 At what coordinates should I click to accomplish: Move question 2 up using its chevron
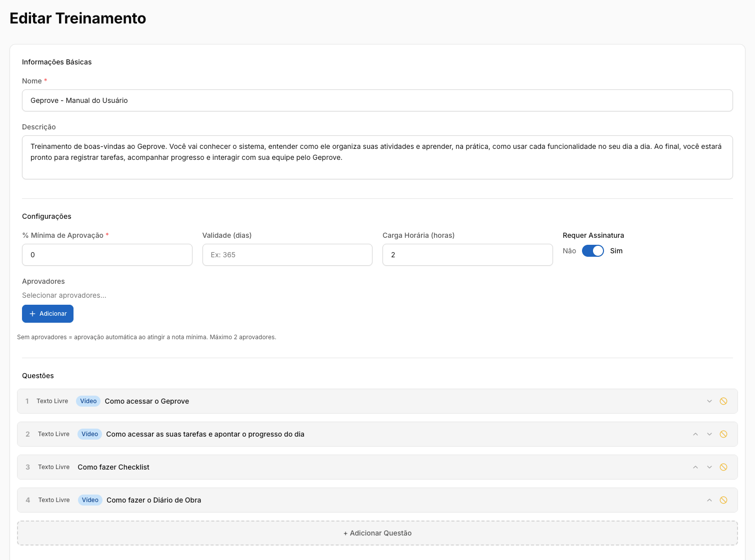[695, 434]
